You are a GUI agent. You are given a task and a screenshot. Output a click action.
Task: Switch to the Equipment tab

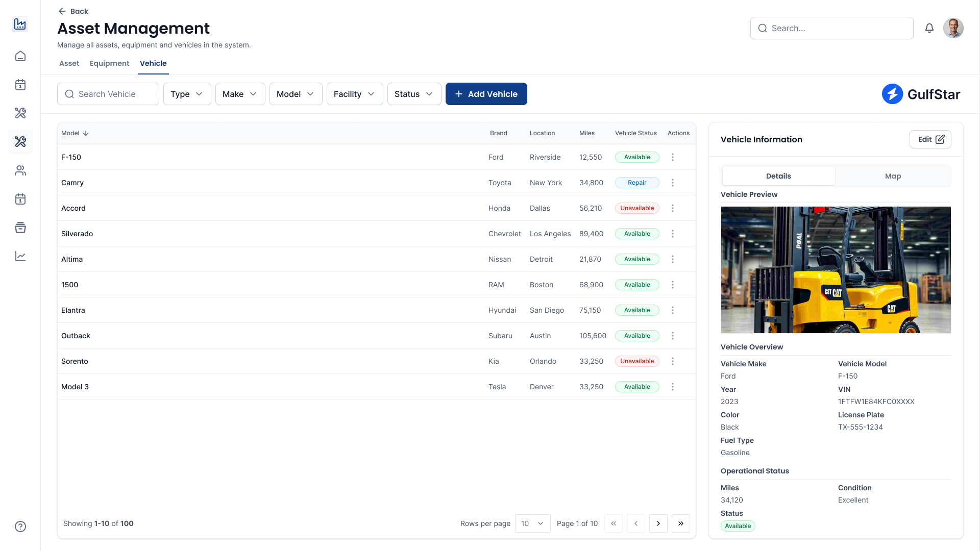click(109, 63)
